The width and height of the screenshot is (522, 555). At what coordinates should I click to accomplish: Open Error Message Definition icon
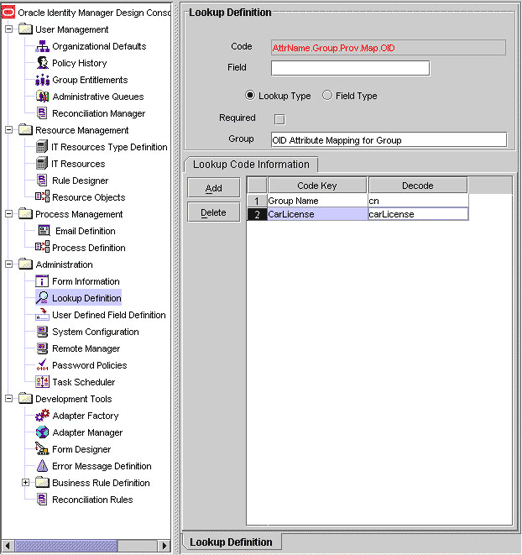coord(42,465)
